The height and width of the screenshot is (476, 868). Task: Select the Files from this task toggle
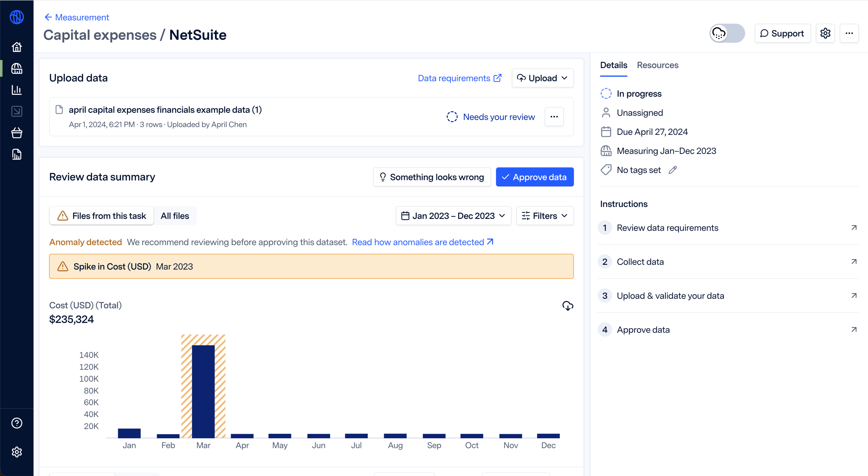coord(102,216)
